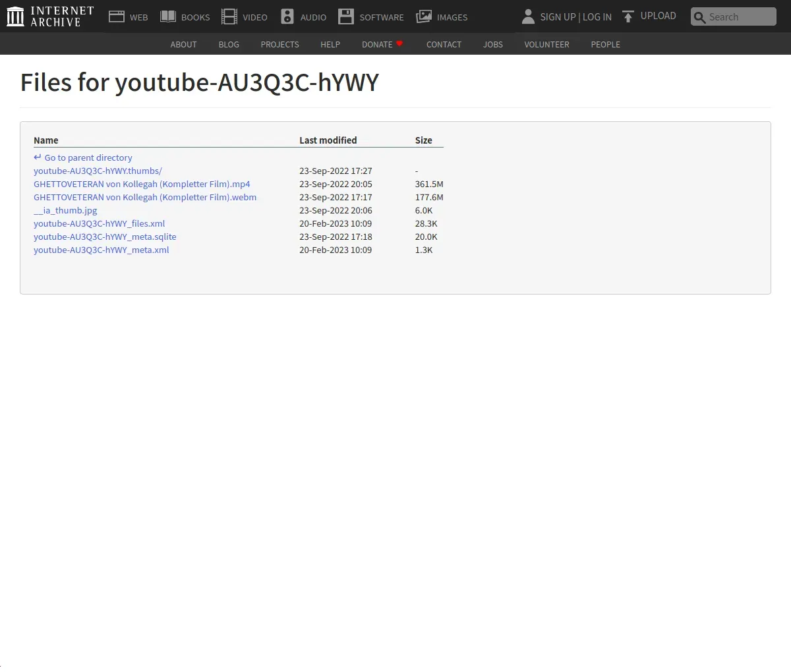Click the Web window icon
791x672 pixels.
(117, 16)
